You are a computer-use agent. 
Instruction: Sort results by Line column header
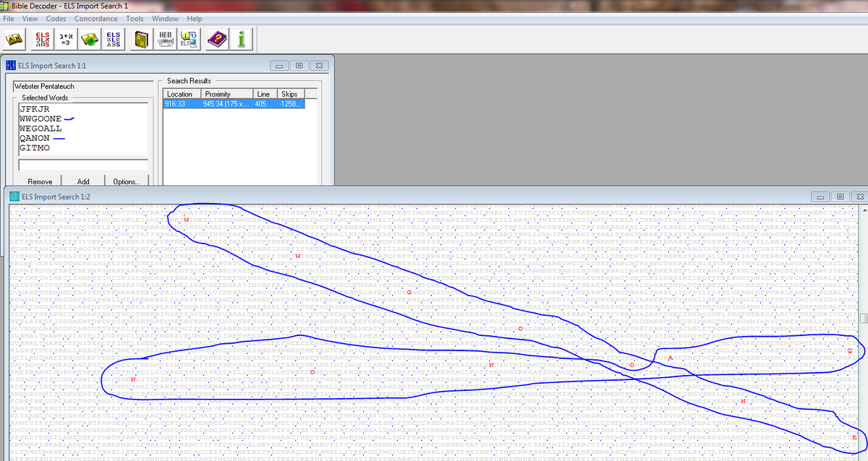point(264,94)
